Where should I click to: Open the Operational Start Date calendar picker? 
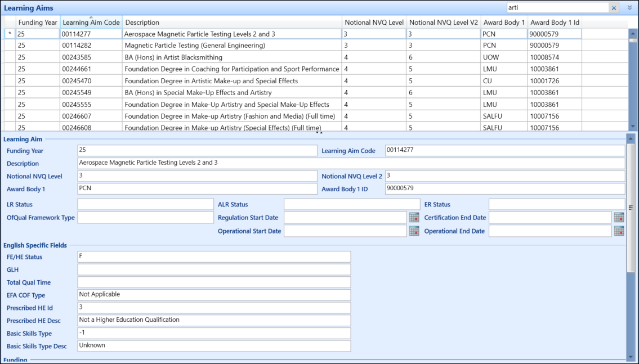tap(414, 231)
